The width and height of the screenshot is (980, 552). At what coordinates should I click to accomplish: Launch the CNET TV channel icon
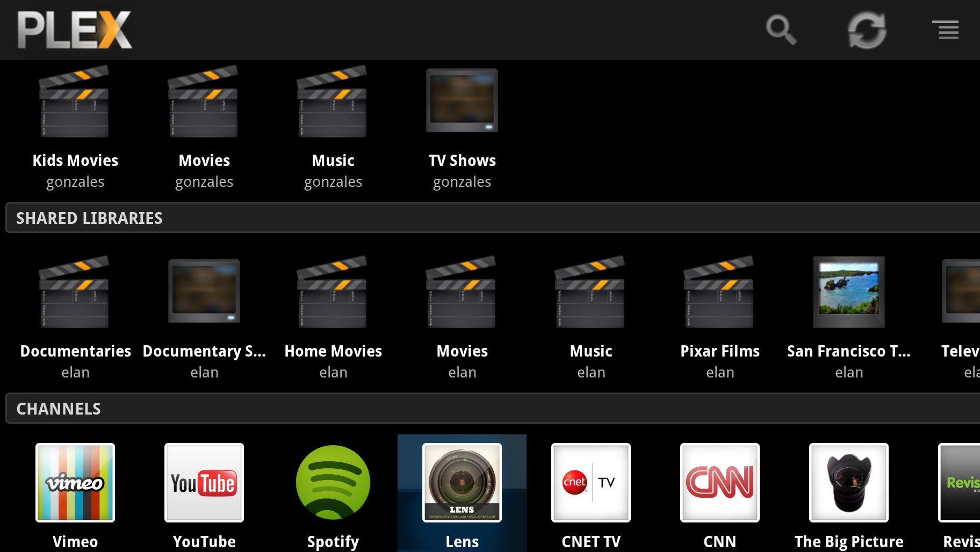pyautogui.click(x=591, y=483)
